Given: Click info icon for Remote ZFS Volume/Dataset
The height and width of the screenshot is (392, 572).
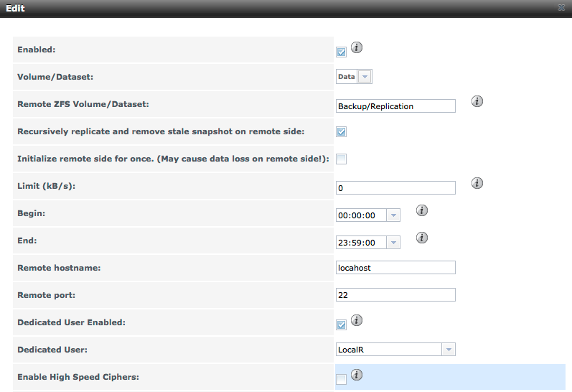Looking at the screenshot, I should point(477,101).
